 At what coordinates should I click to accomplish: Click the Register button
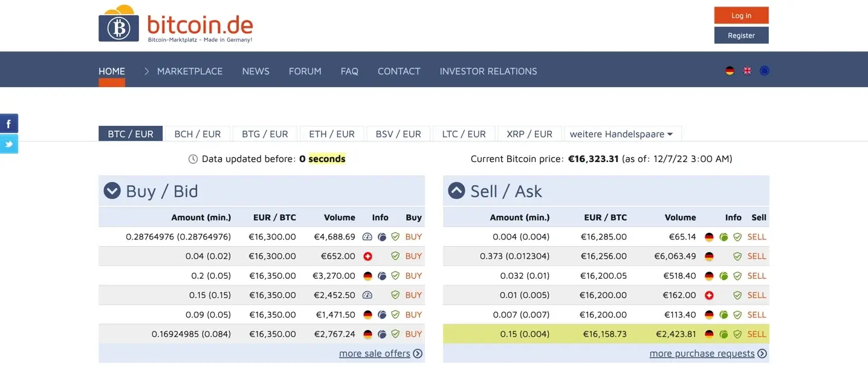click(x=741, y=36)
